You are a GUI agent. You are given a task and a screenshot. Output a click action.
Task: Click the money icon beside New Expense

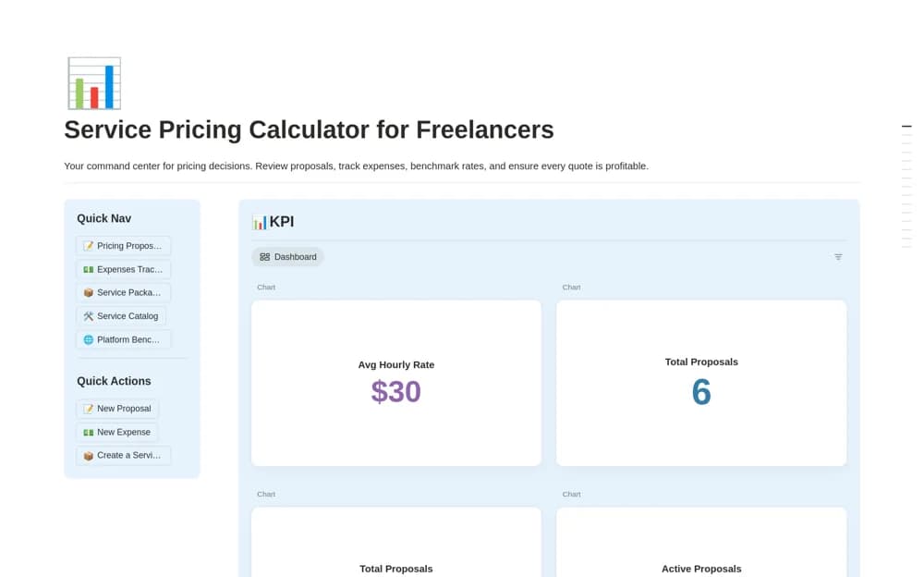pyautogui.click(x=89, y=433)
